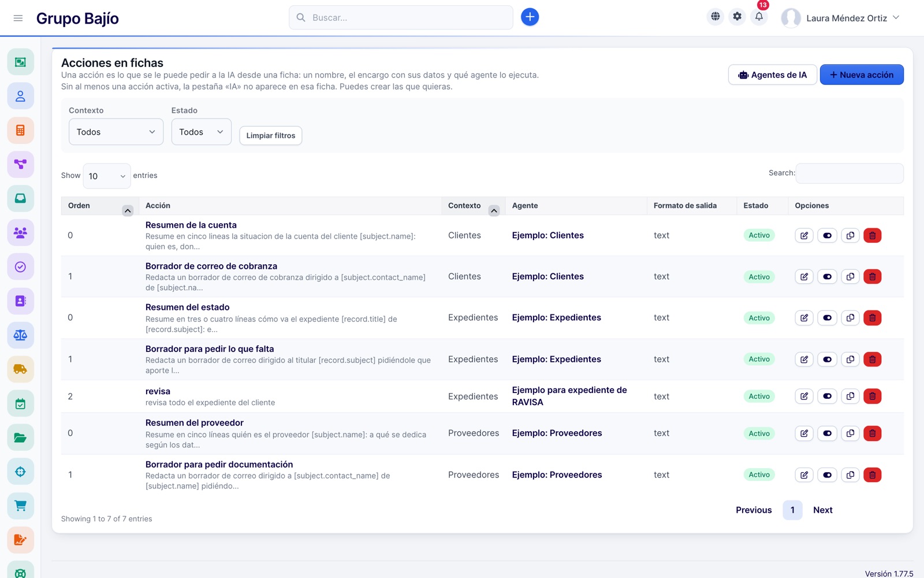Viewport: 924px width, 578px height.
Task: Open the Ejemplo: Clientes agent in the first row
Action: 547,235
